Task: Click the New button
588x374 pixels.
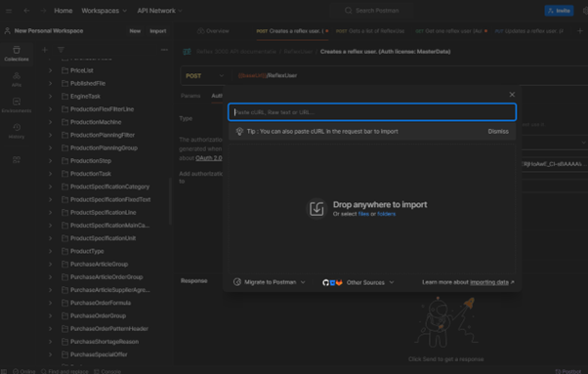Action: pyautogui.click(x=135, y=31)
